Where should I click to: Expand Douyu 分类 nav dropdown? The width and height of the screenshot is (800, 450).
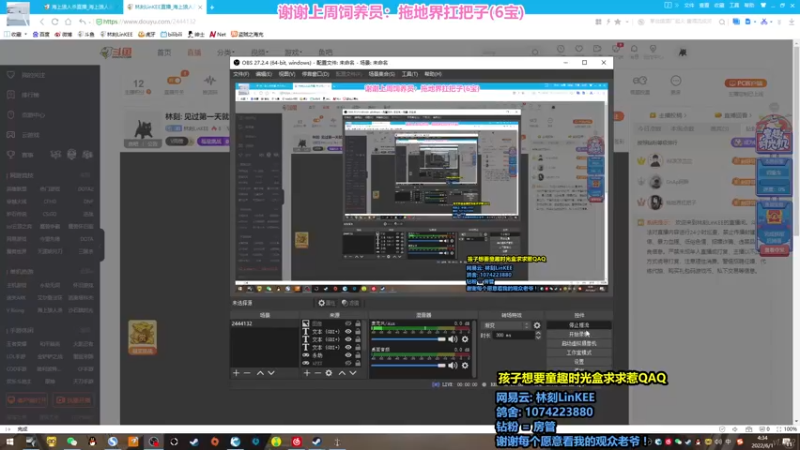click(x=226, y=53)
